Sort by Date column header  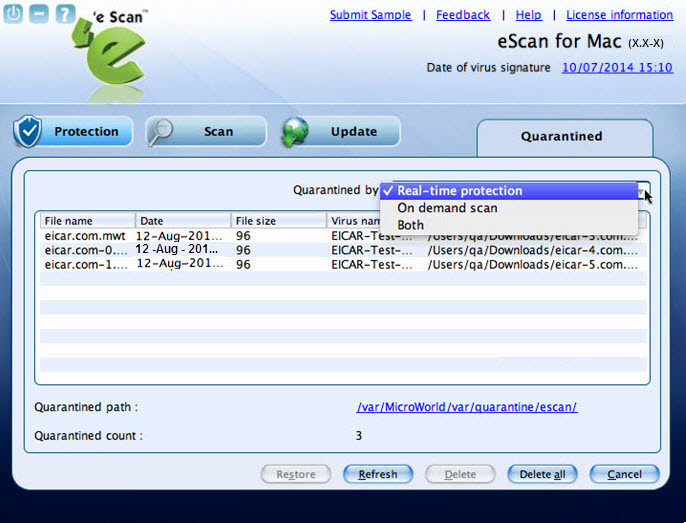(x=183, y=221)
